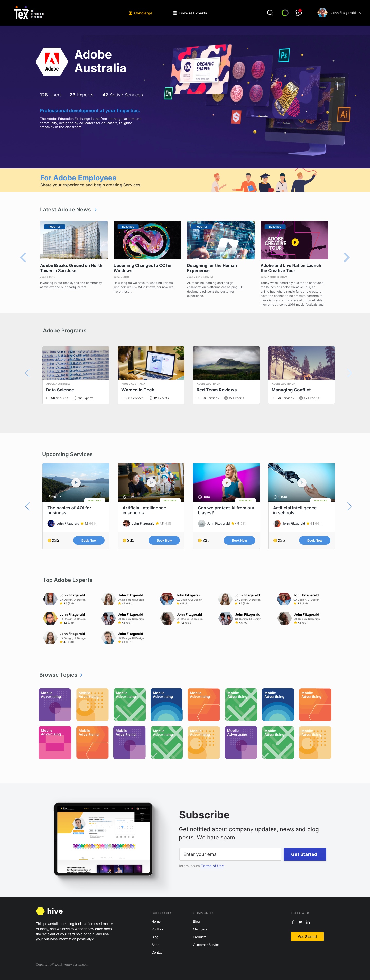Show previous Upcoming Services cards

(x=27, y=506)
